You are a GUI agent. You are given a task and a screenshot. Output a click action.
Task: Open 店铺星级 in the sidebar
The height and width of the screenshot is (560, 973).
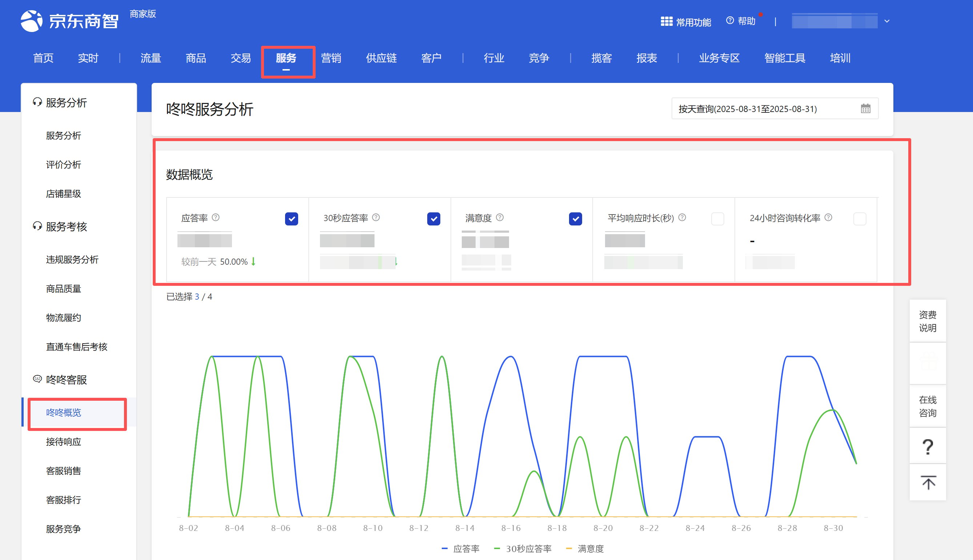64,194
